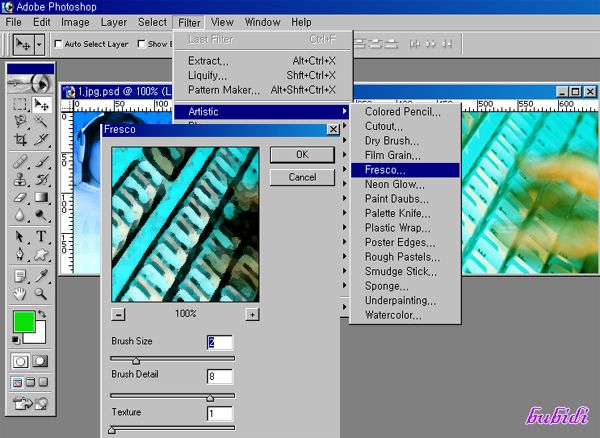Click the Brush Size slider handle
Viewport: 600px width, 438px height.
(x=136, y=360)
